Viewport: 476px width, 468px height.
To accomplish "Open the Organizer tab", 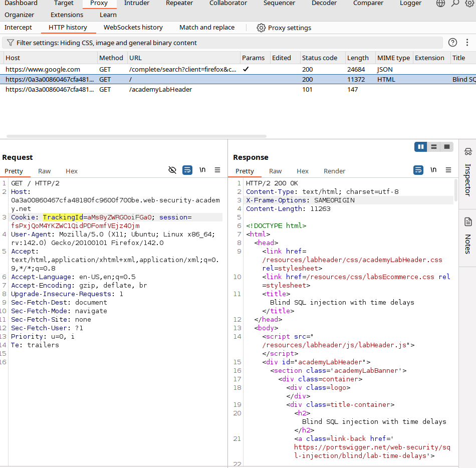I will tap(20, 15).
